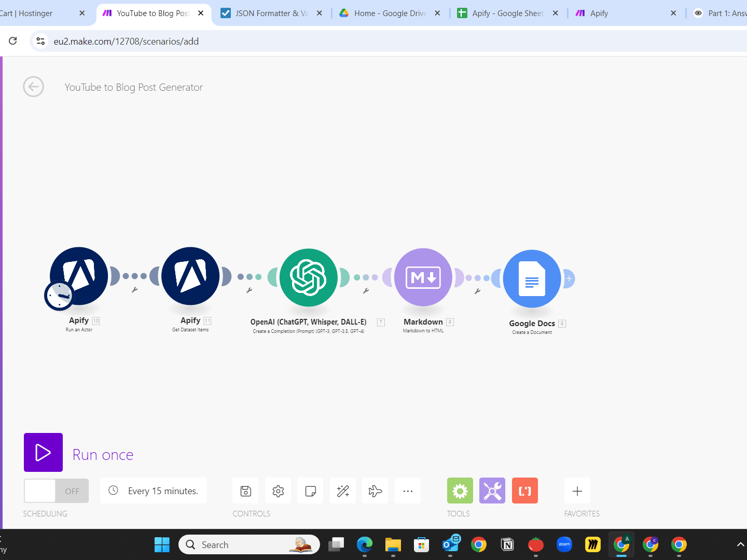This screenshot has height=560, width=747.
Task: Close the JSON Formatter tab
Action: pos(320,13)
